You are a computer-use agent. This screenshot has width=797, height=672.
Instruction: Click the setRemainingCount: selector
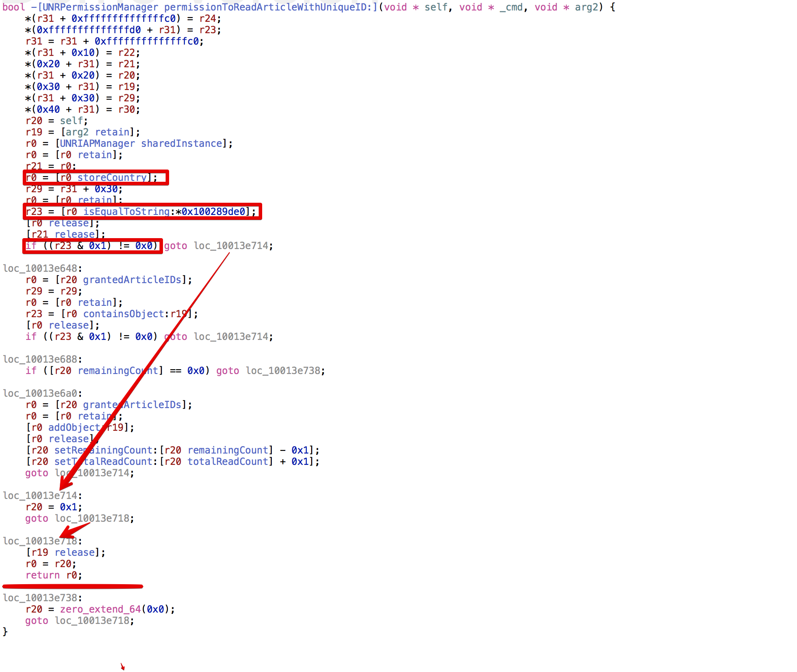click(x=103, y=450)
